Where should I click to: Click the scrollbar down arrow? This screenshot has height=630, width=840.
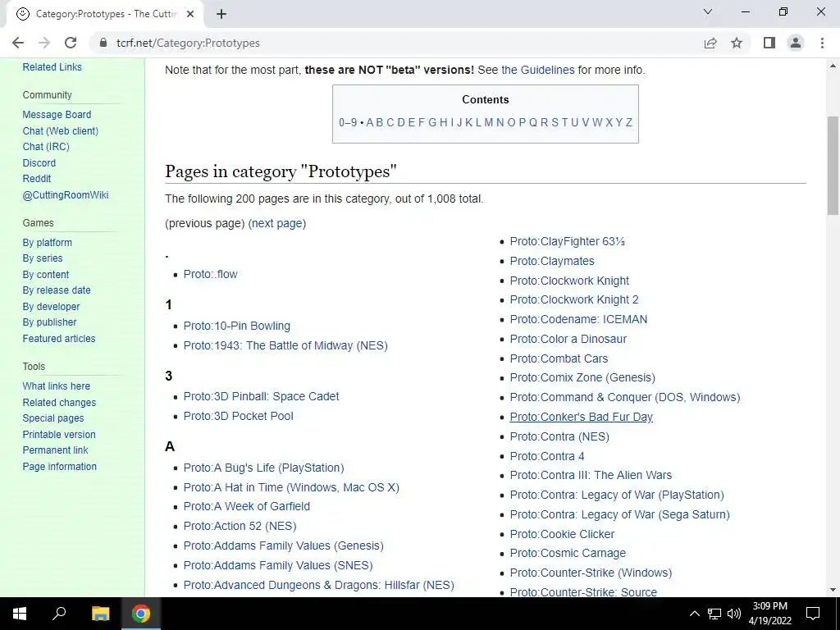click(833, 590)
